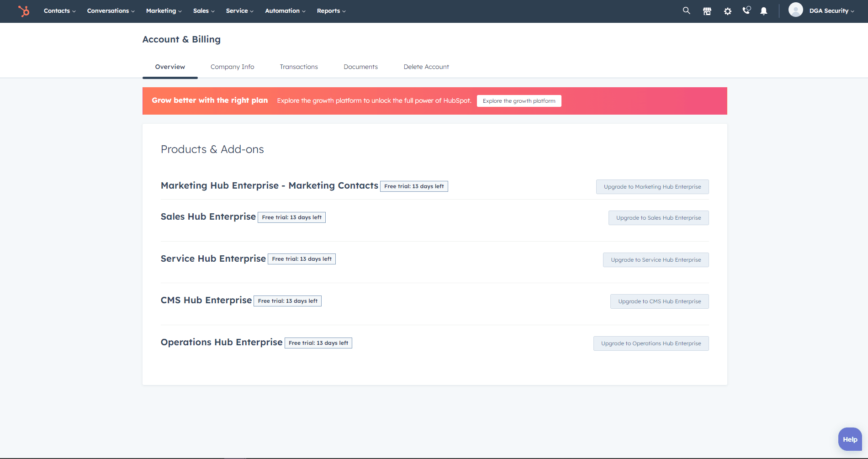868x459 pixels.
Task: Click Upgrade to Sales Hub Enterprise
Action: point(658,218)
